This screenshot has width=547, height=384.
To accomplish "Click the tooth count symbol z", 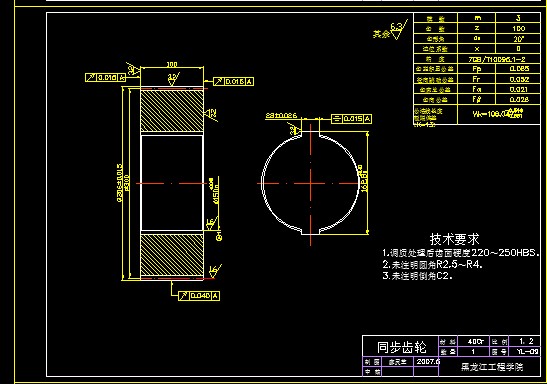I will 477,28.
